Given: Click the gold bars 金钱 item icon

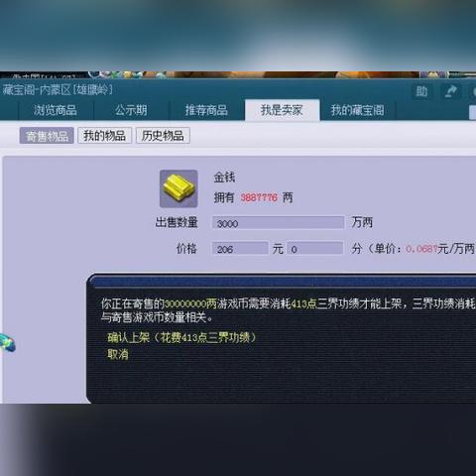Looking at the screenshot, I should [178, 188].
